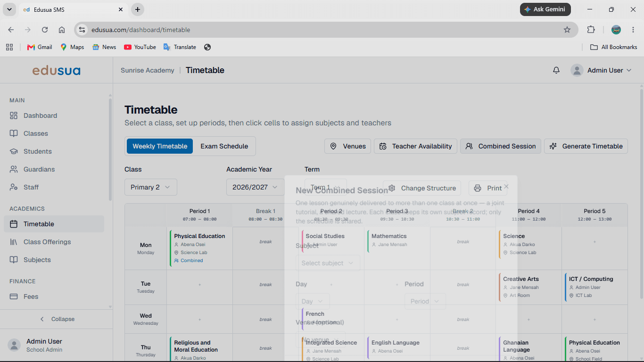This screenshot has height=362, width=644.
Task: Open the Chrome three-dot menu
Action: point(633,30)
